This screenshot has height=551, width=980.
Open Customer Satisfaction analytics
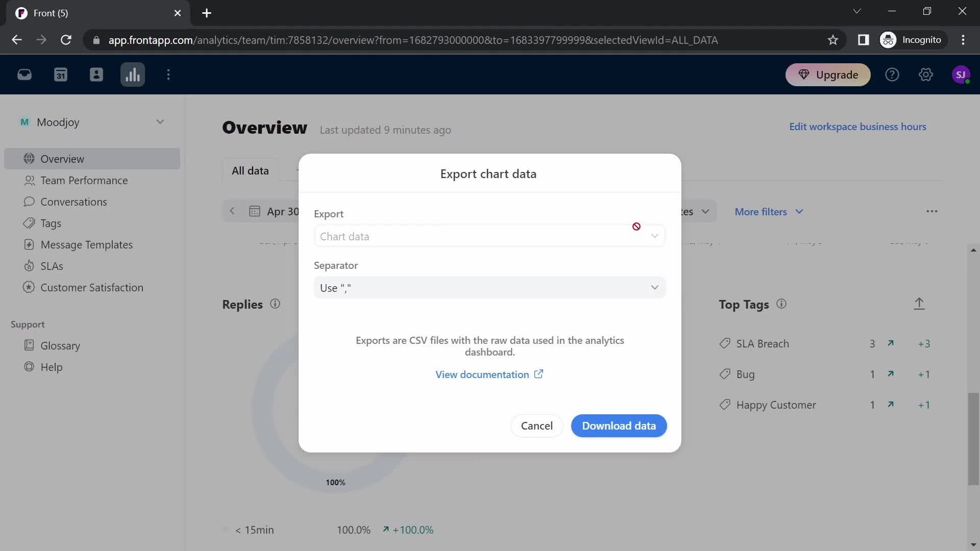[x=91, y=287]
